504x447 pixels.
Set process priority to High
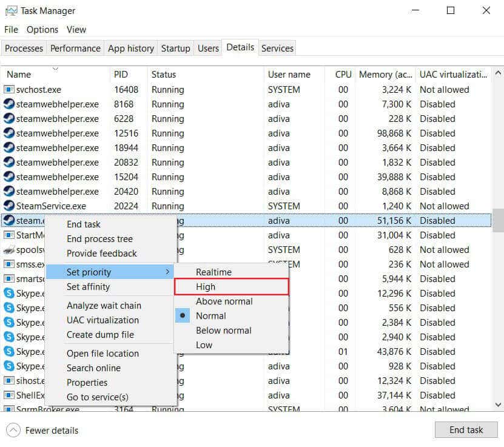232,287
